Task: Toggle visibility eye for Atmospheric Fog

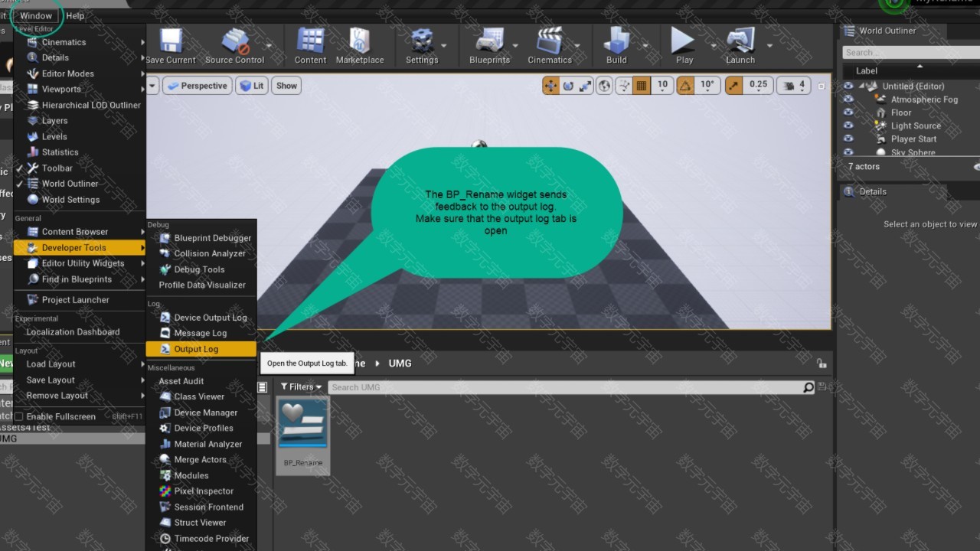Action: [848, 99]
